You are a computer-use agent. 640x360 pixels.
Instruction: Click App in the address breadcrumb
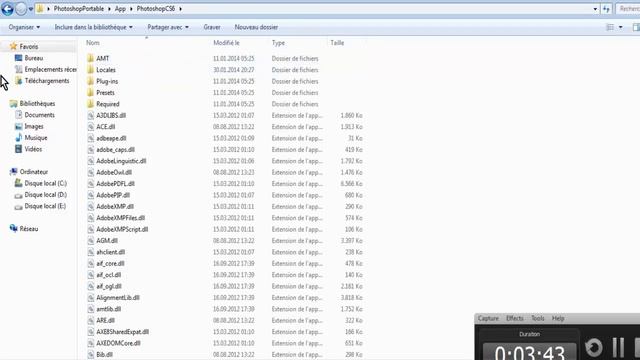tap(120, 9)
